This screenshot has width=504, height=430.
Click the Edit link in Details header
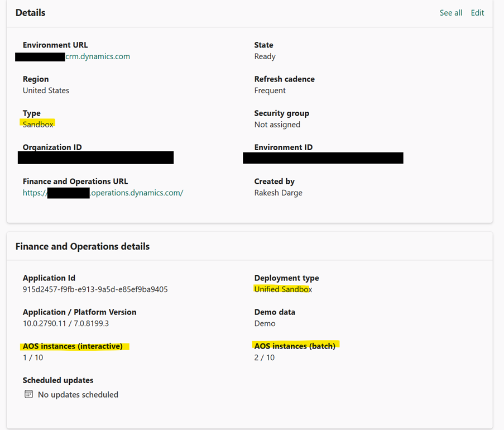coord(477,13)
